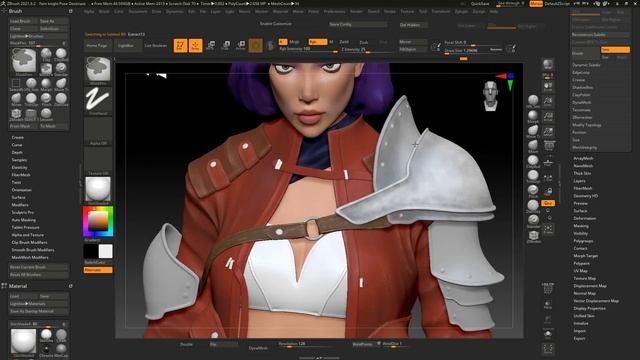Click the QuickSave button in title bar
The width and height of the screenshot is (640, 360).
point(480,4)
